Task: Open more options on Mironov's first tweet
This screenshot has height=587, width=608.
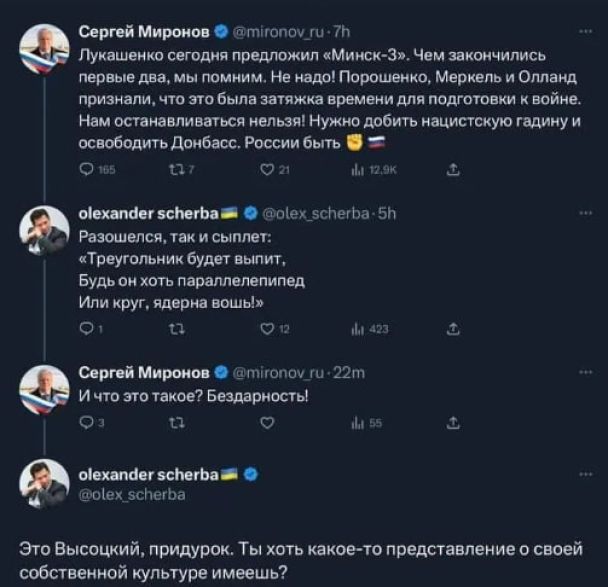Action: tap(585, 32)
